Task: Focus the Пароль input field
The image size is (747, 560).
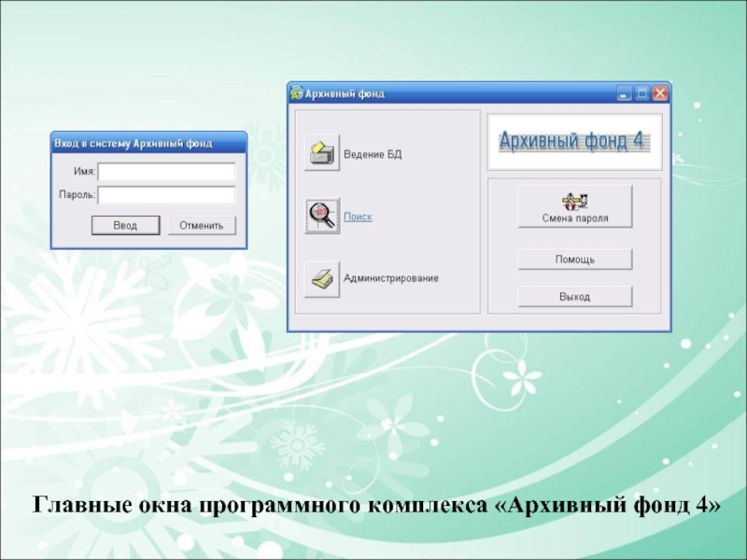Action: [166, 195]
